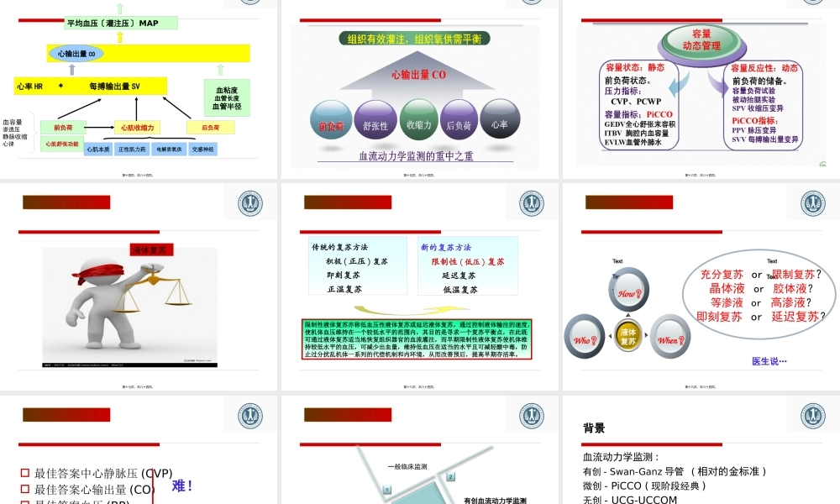
Task: Click the purple 心率 circle icon
Action: (500, 120)
